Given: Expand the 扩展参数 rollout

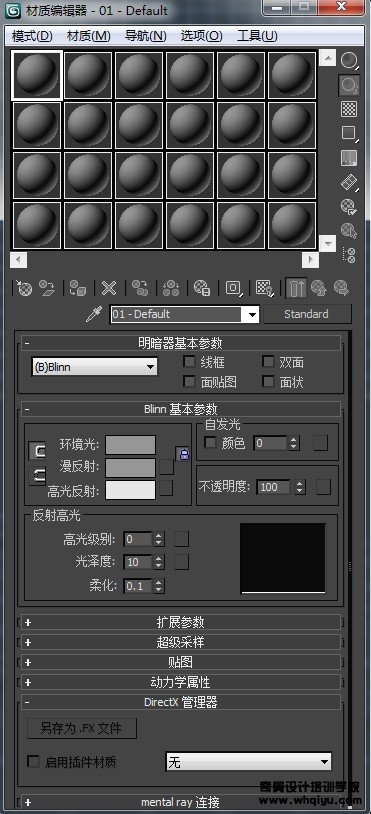Looking at the screenshot, I should 181,621.
